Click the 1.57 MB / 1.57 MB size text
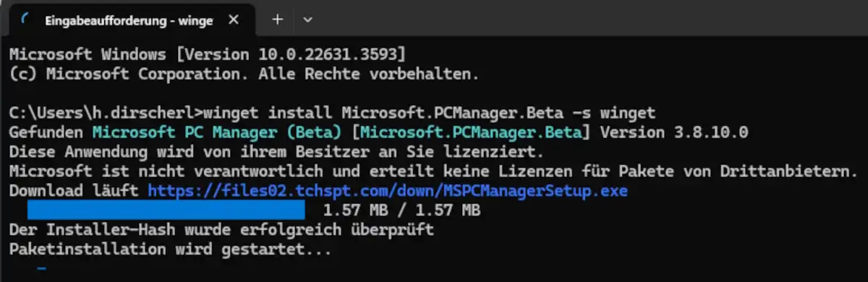The width and height of the screenshot is (868, 282). [x=402, y=210]
